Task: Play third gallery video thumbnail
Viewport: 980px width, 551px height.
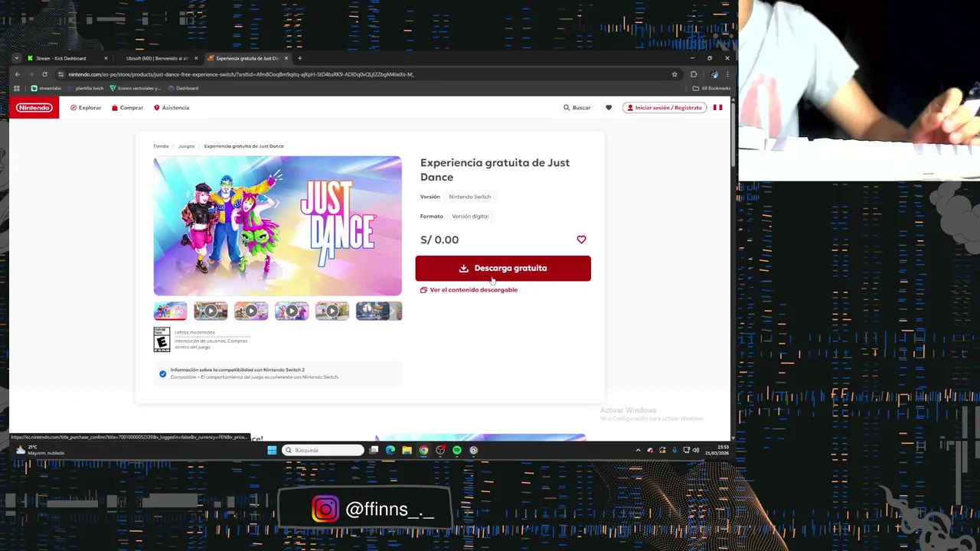Action: [x=251, y=311]
